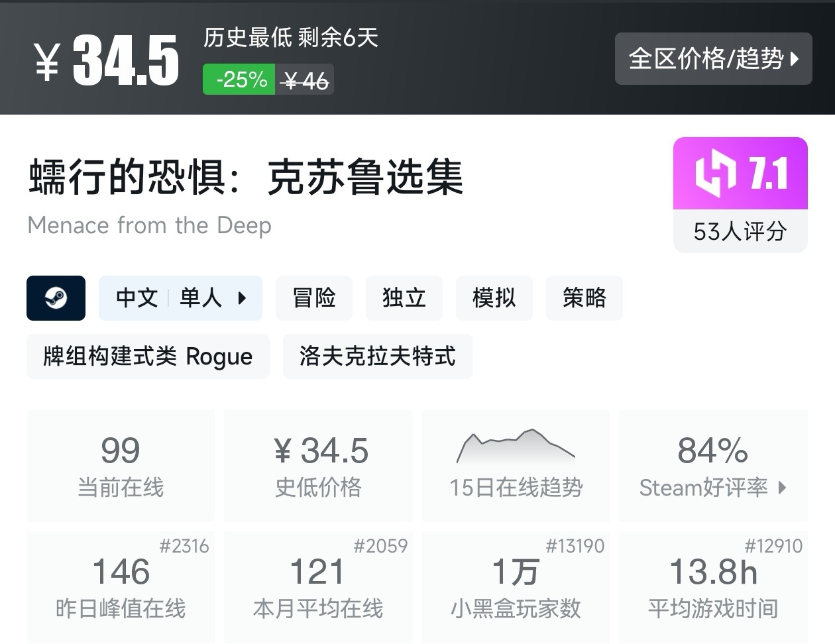Click the 牌组构建式类 Rogue tag
Image resolution: width=835 pixels, height=644 pixels.
pyautogui.click(x=147, y=356)
